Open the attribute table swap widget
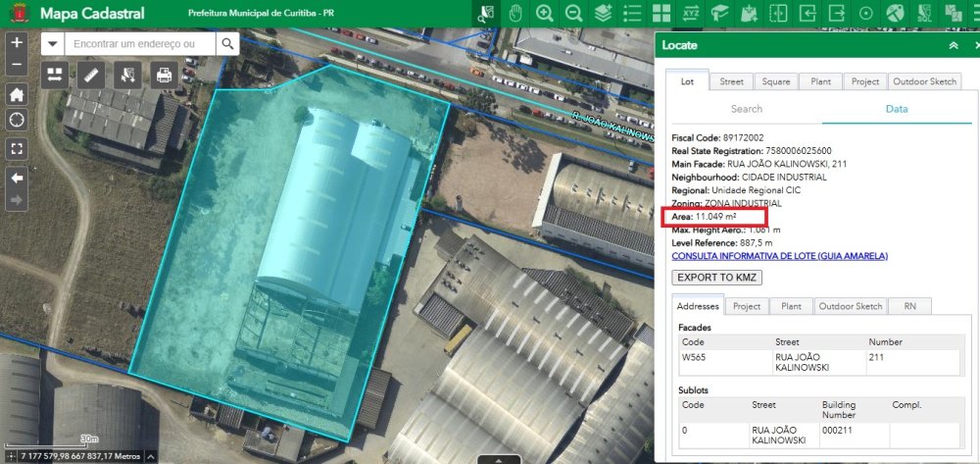 click(x=55, y=75)
